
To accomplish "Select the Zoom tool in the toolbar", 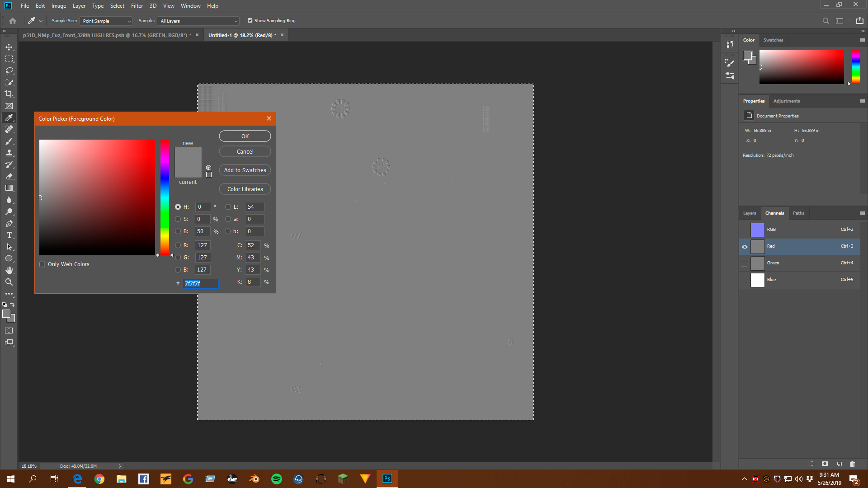I will (9, 282).
